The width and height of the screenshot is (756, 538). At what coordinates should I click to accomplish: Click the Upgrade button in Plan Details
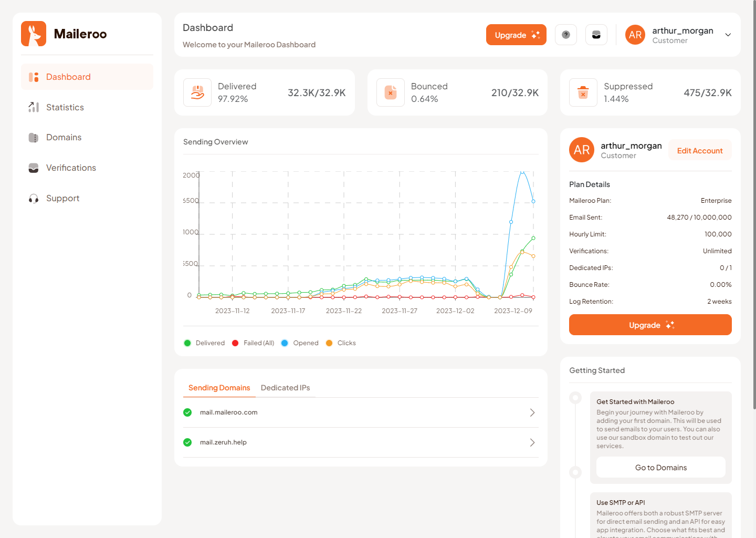[650, 325]
